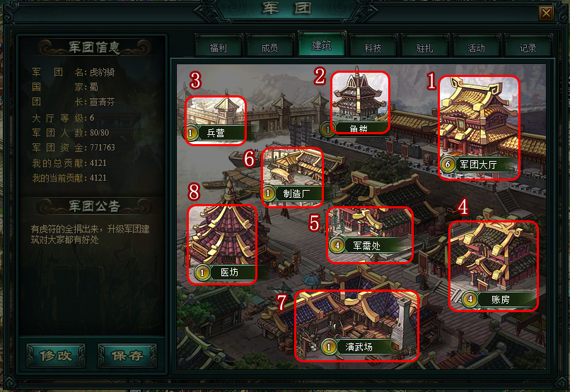
Task: Select the 医坊 pagoda building
Action: [x=222, y=244]
